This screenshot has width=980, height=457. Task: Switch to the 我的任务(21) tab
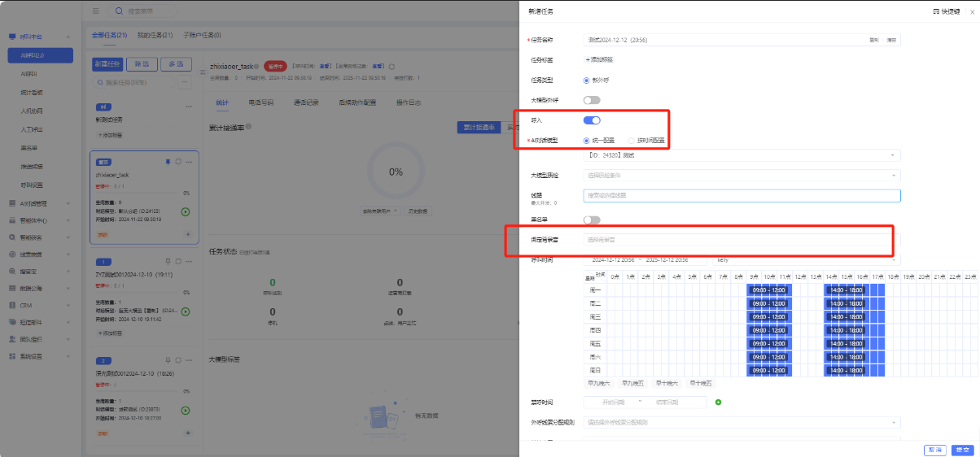click(155, 36)
